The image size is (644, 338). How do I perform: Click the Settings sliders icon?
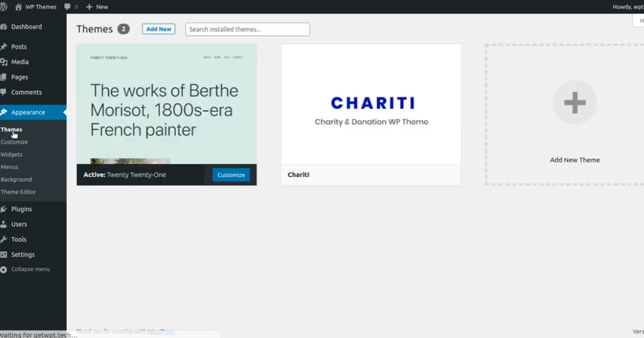tap(4, 254)
